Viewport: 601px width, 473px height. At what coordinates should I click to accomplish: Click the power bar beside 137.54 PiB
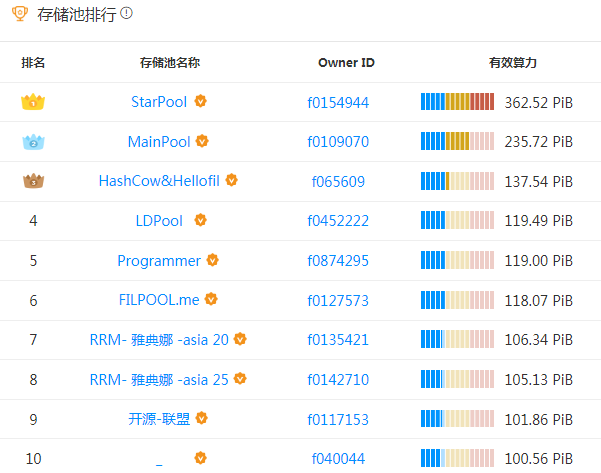(457, 181)
